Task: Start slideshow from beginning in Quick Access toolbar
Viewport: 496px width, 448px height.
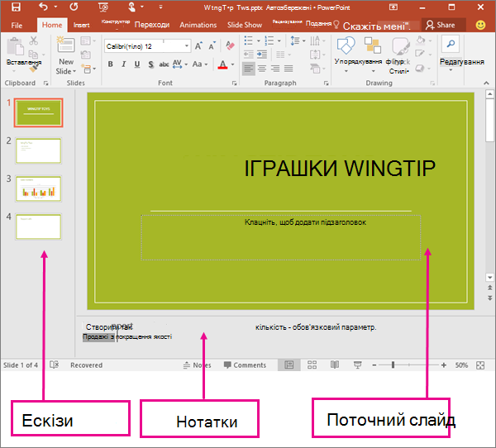Action: click(x=103, y=7)
